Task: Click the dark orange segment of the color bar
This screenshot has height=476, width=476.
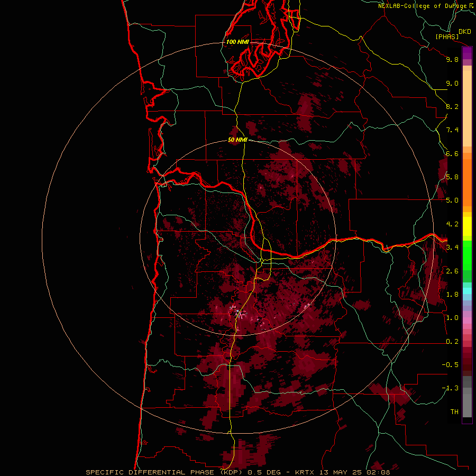Action: 467,183
